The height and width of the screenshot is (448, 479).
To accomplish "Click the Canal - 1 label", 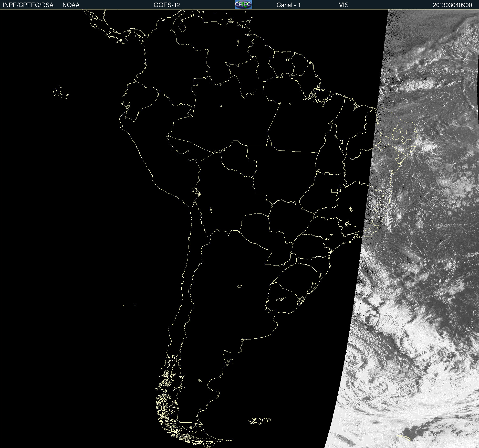I will (289, 5).
